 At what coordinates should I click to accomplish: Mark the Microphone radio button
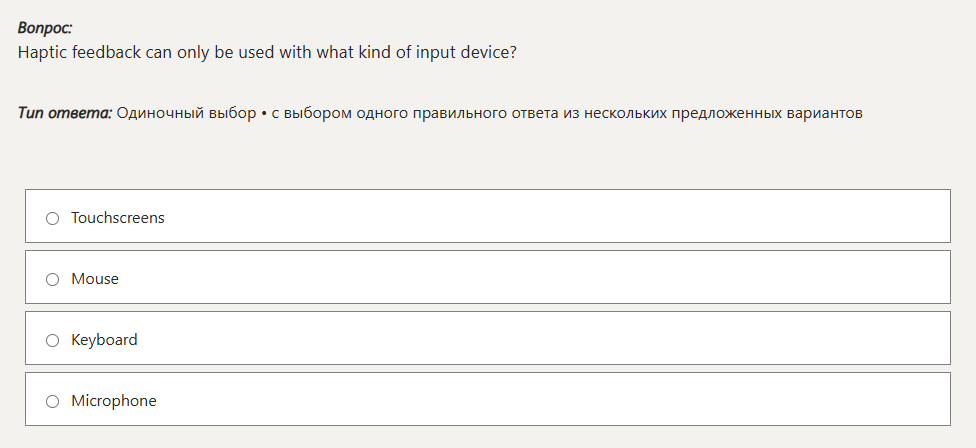53,401
